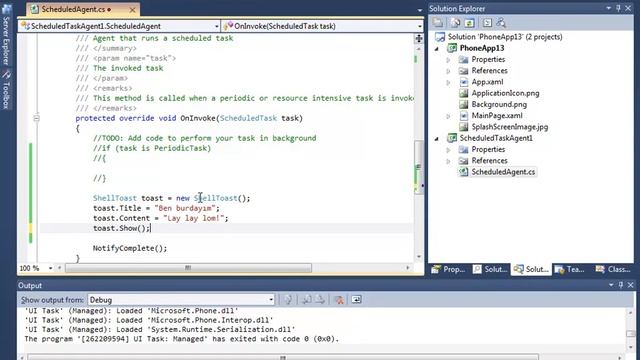640x360 pixels.
Task: Click Go to Previous Message output icon
Action: [306, 300]
